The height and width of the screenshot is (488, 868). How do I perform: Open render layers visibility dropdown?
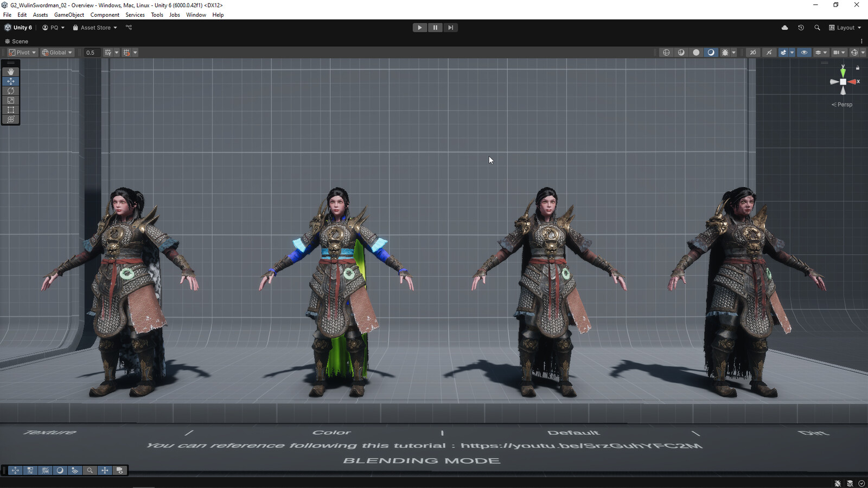[x=821, y=53]
